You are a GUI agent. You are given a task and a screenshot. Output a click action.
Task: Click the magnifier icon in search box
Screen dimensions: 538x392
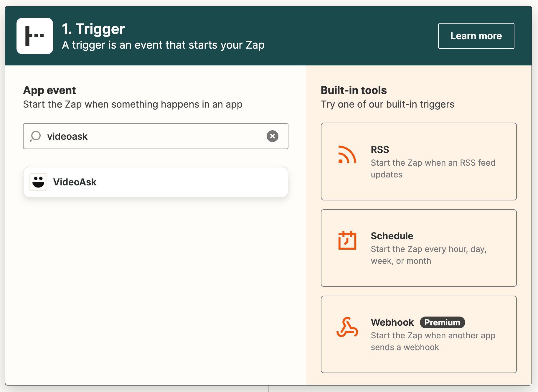[x=35, y=136]
